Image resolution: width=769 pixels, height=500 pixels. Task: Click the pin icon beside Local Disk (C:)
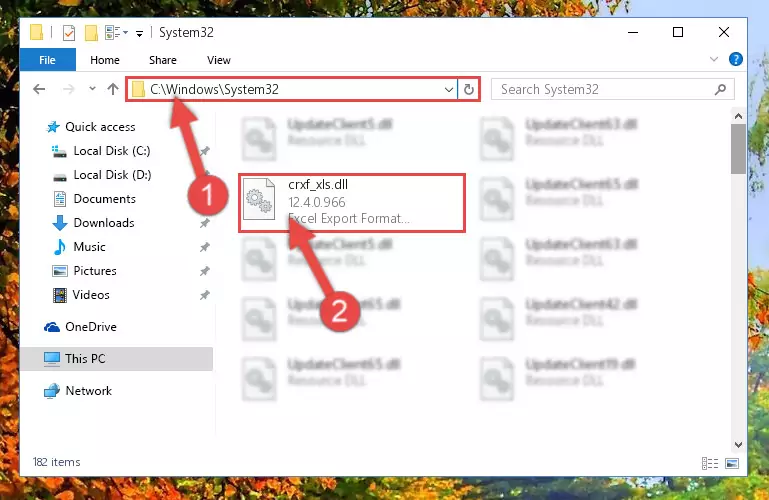205,151
